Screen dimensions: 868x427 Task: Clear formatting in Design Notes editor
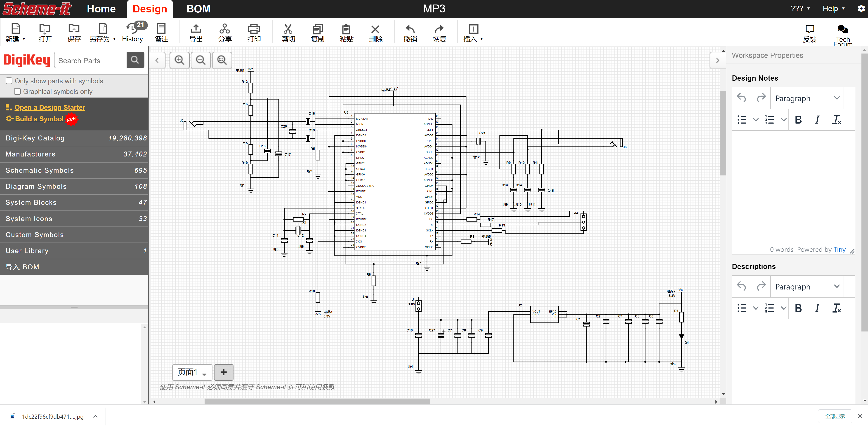click(x=837, y=120)
